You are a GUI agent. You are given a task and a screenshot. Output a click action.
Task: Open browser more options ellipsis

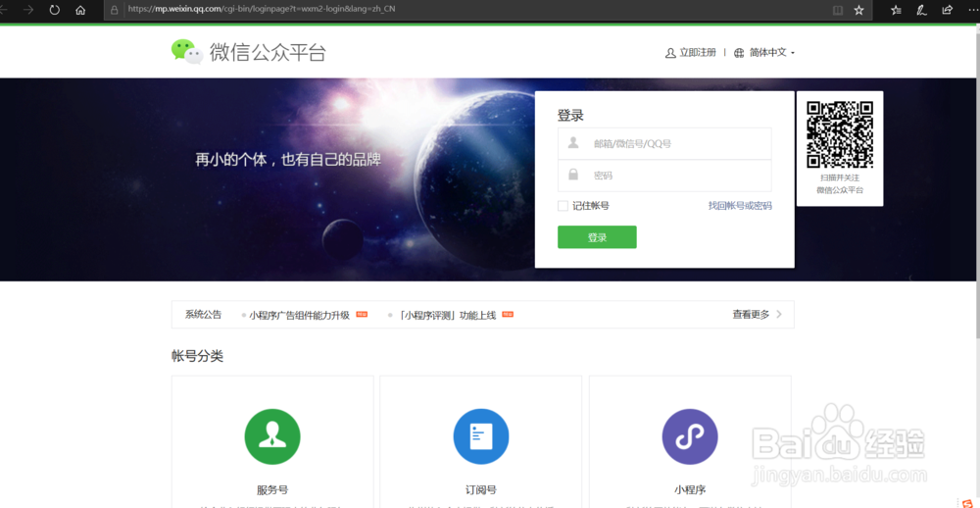tap(973, 10)
